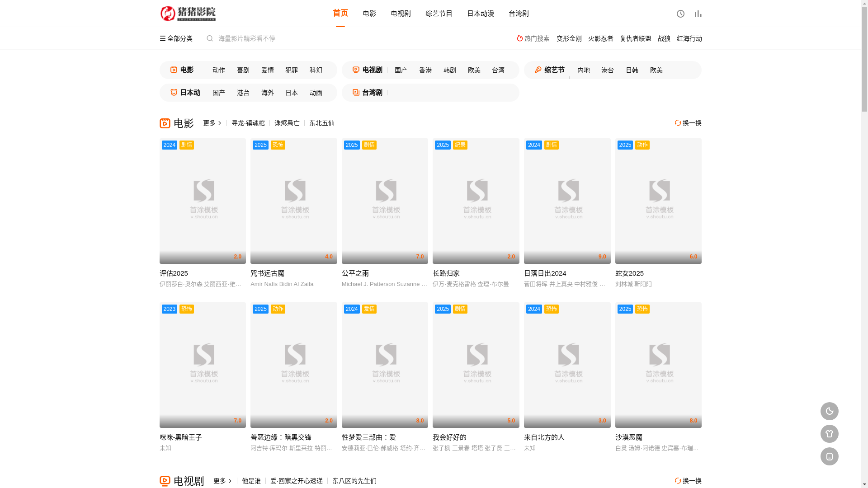This screenshot has height=488, width=868.
Task: Open the watch history clock icon
Action: pyautogui.click(x=680, y=14)
